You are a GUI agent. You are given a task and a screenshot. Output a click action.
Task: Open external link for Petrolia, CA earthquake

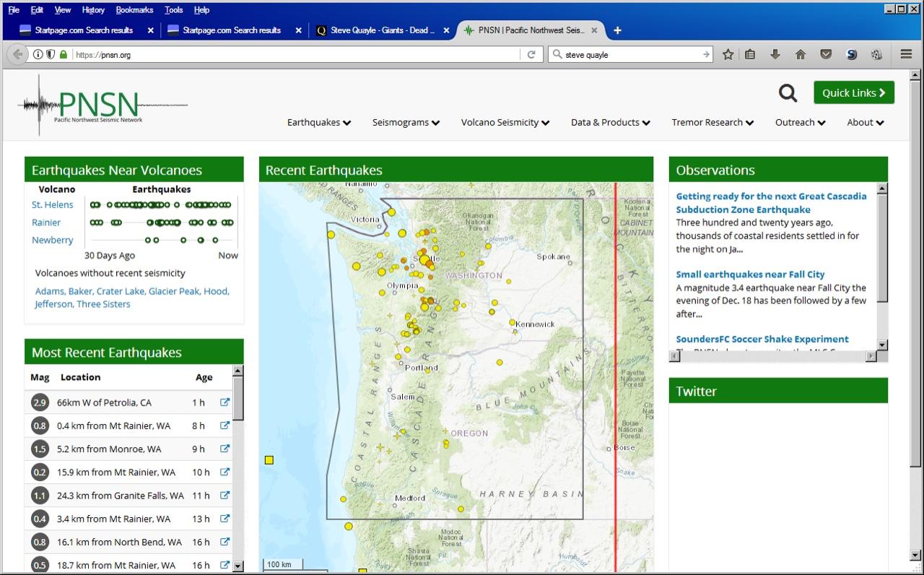(x=225, y=403)
